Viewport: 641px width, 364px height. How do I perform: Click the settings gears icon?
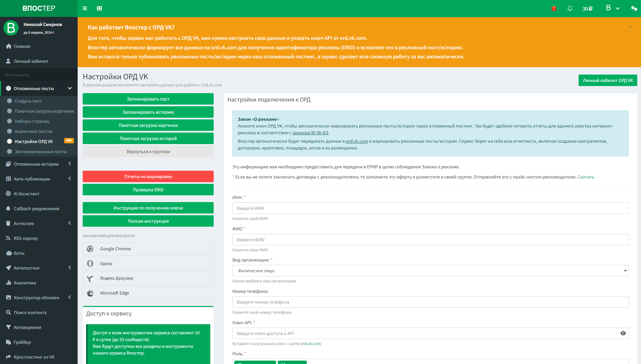634,8
